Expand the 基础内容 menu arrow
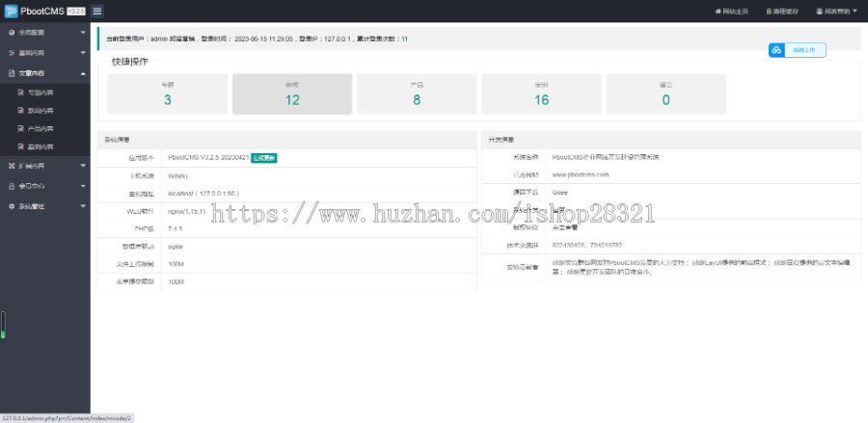 83,53
